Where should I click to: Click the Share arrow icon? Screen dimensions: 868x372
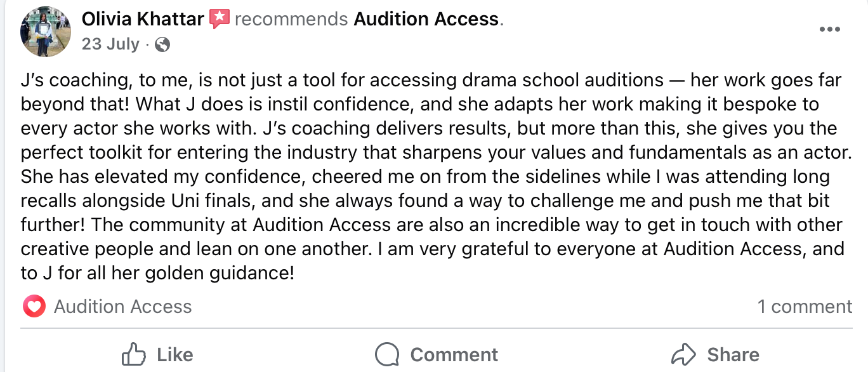click(684, 354)
